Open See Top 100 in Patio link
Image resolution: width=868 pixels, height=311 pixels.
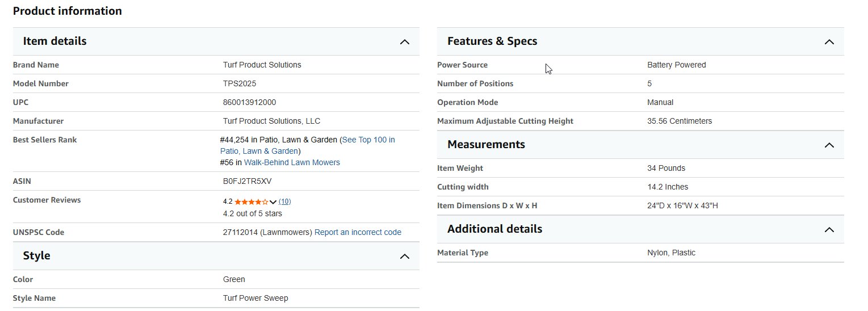(368, 140)
